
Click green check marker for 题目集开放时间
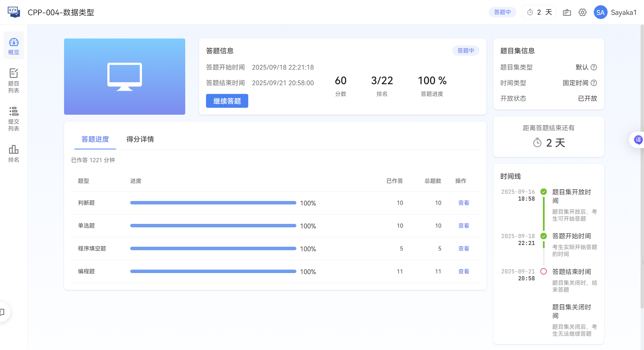pos(544,192)
